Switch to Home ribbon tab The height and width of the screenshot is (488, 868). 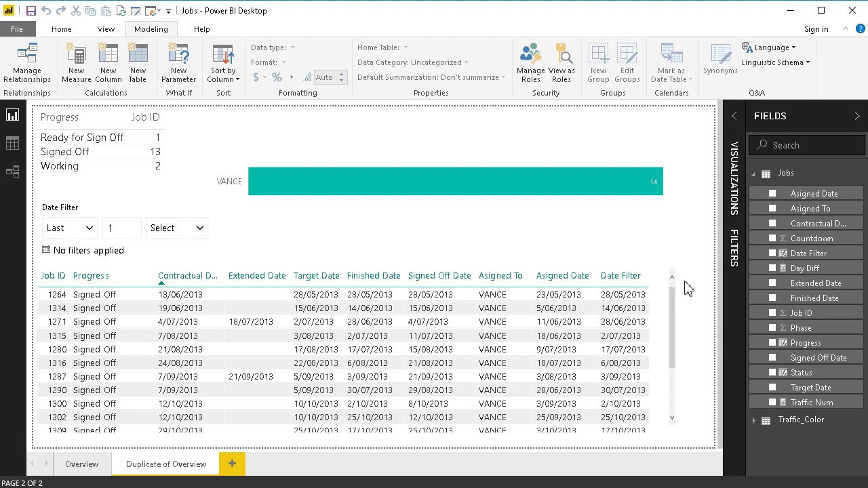(x=61, y=29)
